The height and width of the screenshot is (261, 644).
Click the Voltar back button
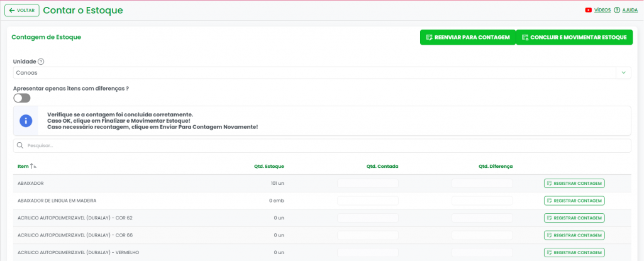[22, 11]
